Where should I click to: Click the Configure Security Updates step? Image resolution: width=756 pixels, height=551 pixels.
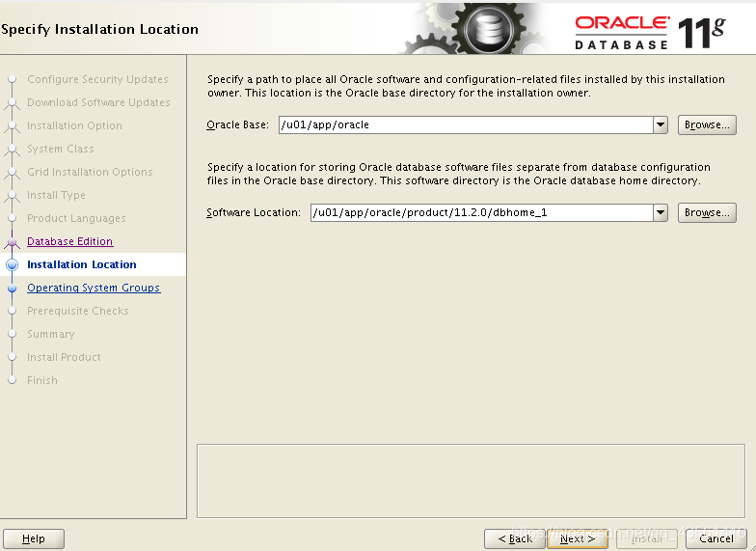(97, 79)
